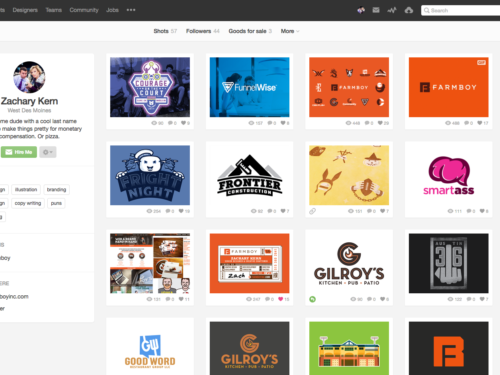Click comment icon under Fright Night shot
Screen dimensions: 500x375
(168, 211)
